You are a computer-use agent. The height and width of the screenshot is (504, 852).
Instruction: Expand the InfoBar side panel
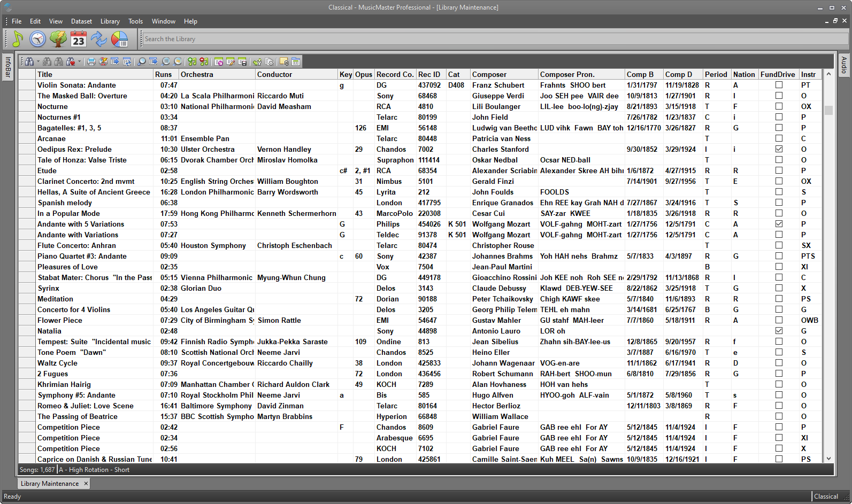[x=8, y=67]
